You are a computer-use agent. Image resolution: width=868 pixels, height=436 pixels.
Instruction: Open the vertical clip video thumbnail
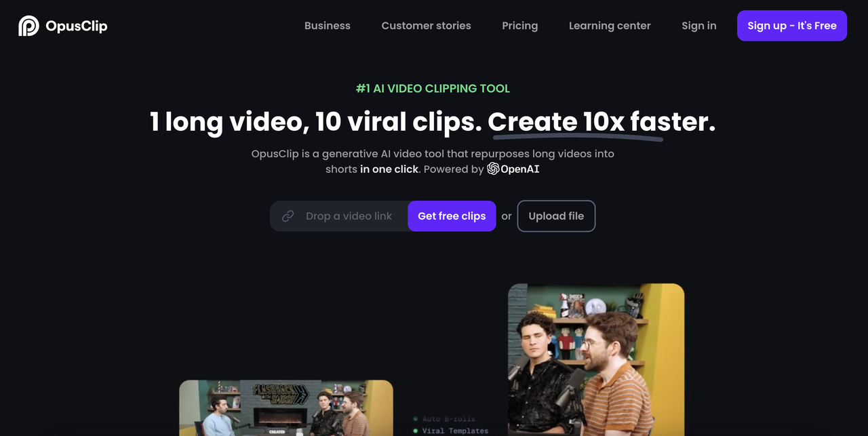[x=596, y=359]
